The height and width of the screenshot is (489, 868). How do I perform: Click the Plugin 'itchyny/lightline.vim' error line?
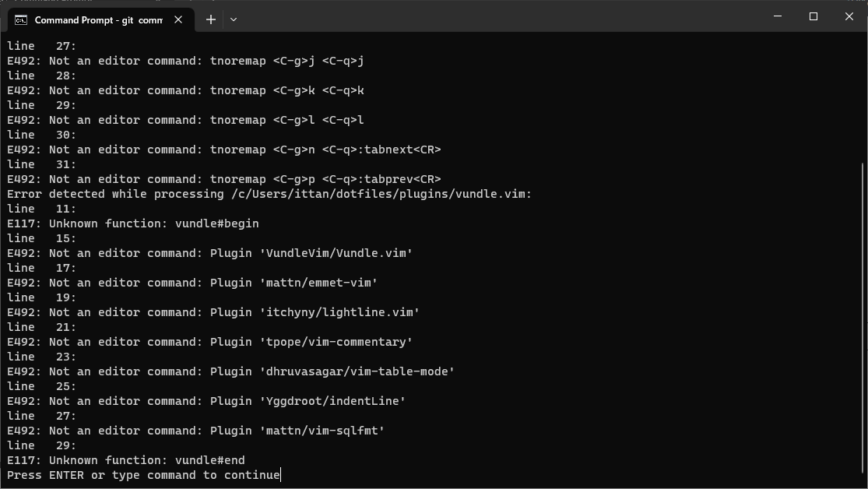coord(213,312)
